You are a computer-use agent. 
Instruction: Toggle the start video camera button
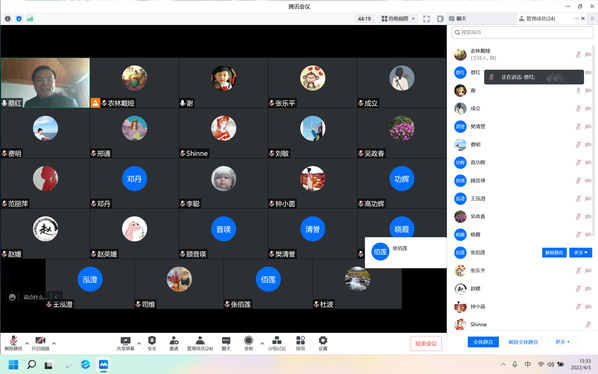point(40,343)
